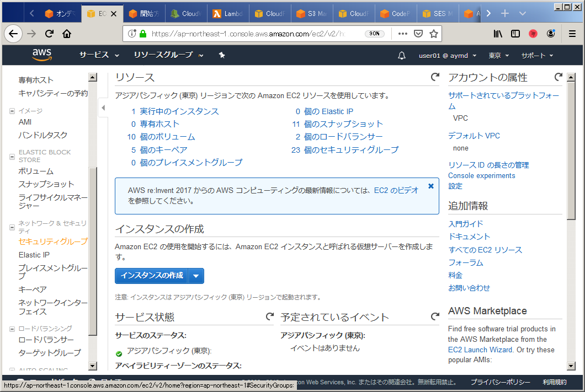Refresh the アカウントの属性 panel
The image size is (585, 392).
point(558,77)
